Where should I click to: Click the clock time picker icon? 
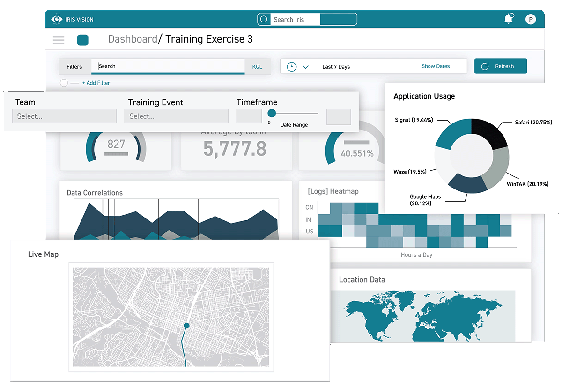(291, 66)
